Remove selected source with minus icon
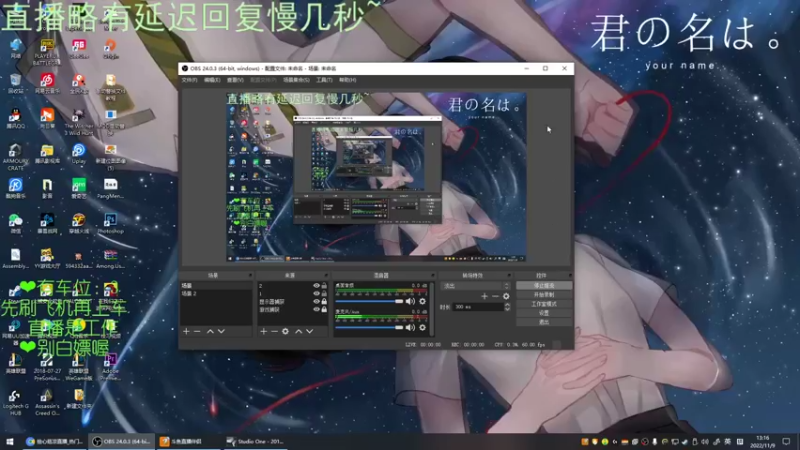 (274, 332)
